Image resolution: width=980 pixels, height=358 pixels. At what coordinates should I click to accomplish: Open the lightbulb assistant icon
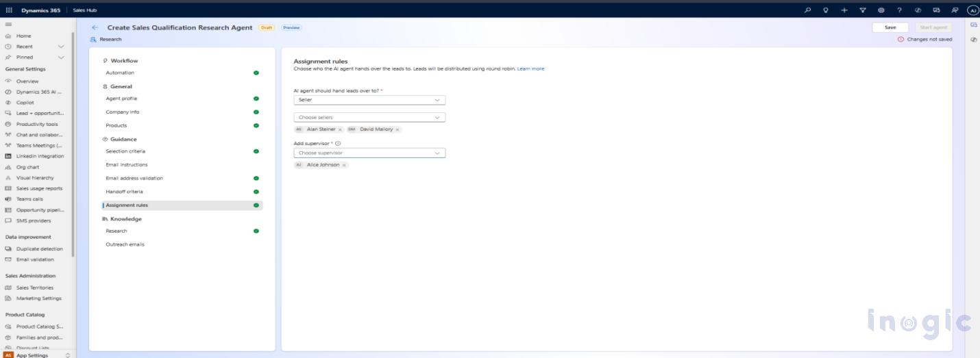tap(826, 10)
